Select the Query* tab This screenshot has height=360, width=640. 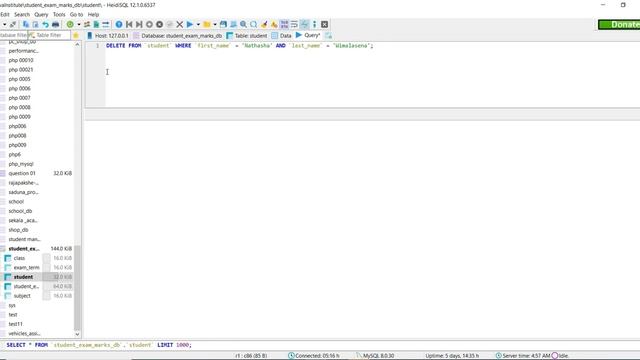pos(308,36)
